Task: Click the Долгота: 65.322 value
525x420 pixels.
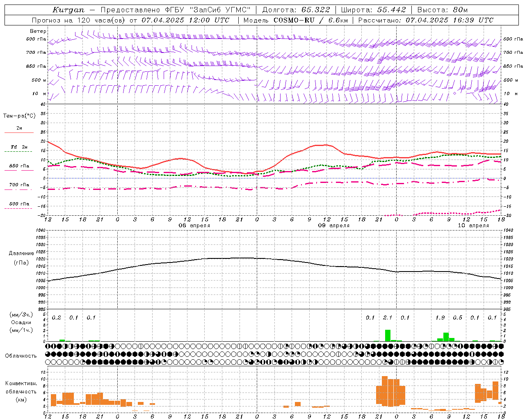Action: tap(296, 10)
